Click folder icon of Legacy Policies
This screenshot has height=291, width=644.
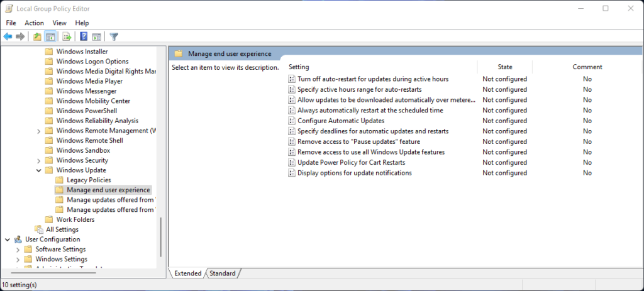coord(60,180)
